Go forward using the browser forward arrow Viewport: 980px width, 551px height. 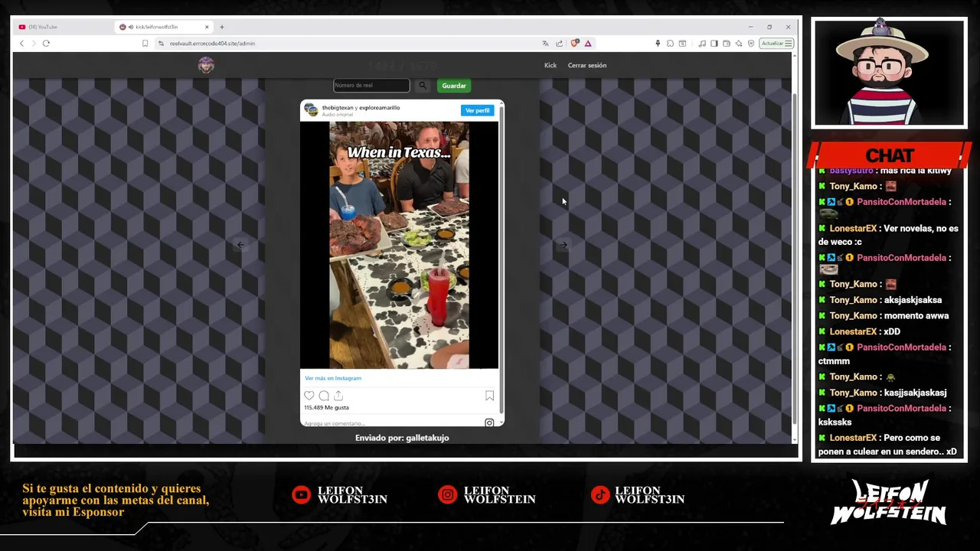point(33,43)
